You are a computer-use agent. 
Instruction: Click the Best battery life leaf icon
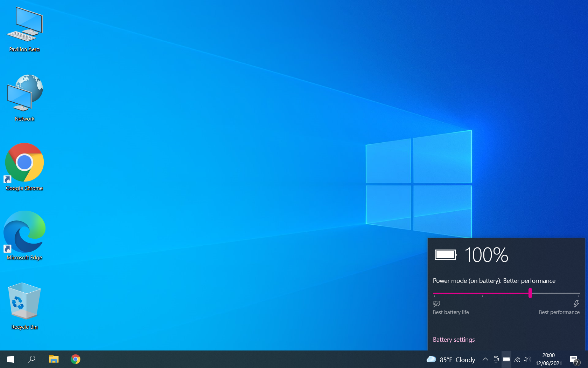436,304
